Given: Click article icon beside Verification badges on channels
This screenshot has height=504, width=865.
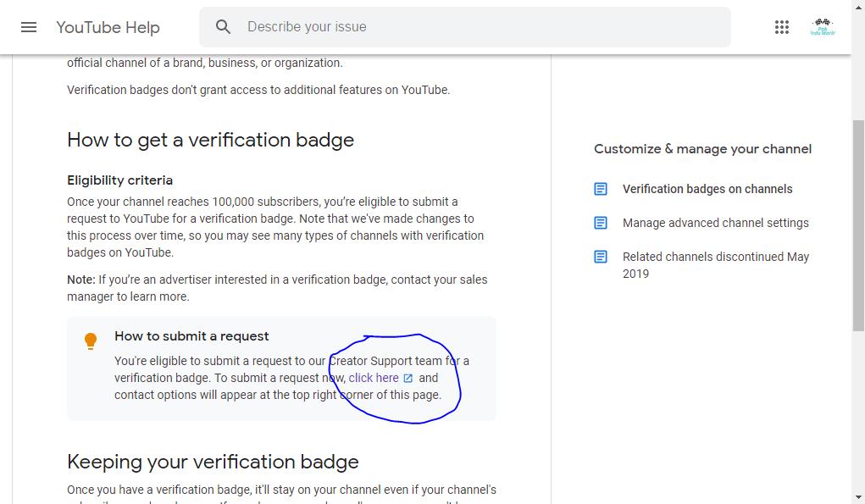Looking at the screenshot, I should click(601, 189).
